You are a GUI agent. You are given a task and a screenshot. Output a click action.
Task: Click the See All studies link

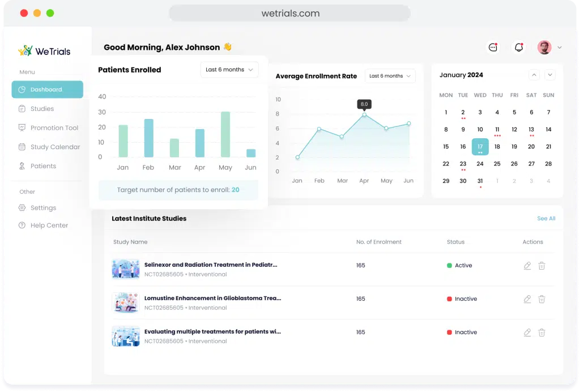(x=546, y=219)
